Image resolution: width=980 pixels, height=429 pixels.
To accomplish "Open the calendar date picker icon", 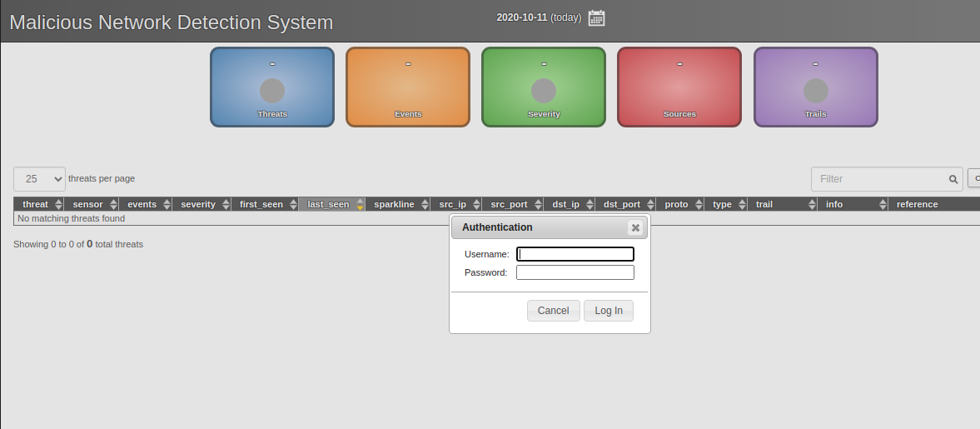I will pos(596,17).
